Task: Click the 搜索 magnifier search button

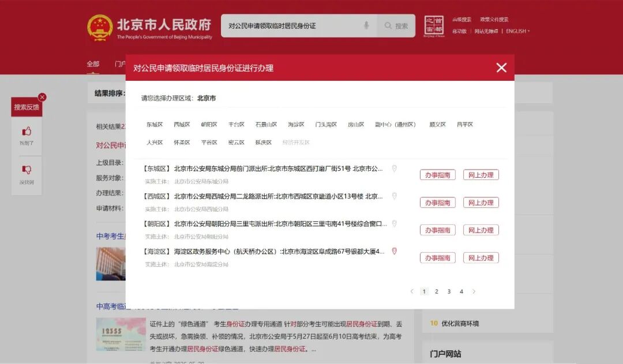Action: coord(396,26)
